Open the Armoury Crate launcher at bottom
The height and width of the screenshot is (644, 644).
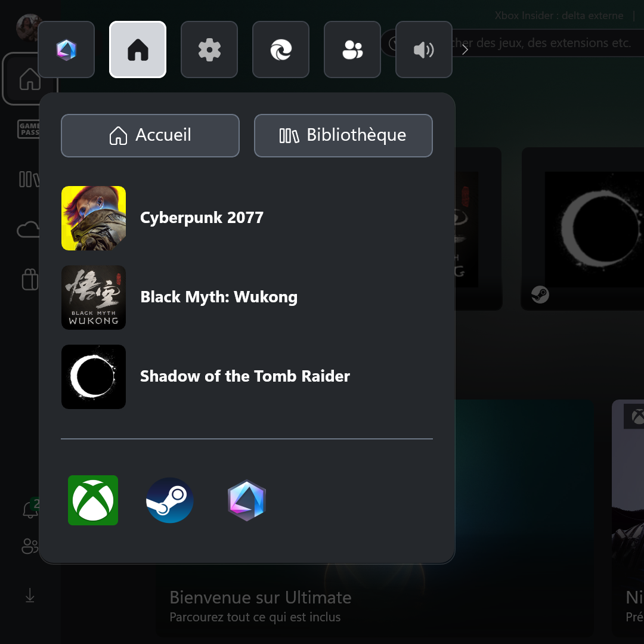tap(246, 501)
